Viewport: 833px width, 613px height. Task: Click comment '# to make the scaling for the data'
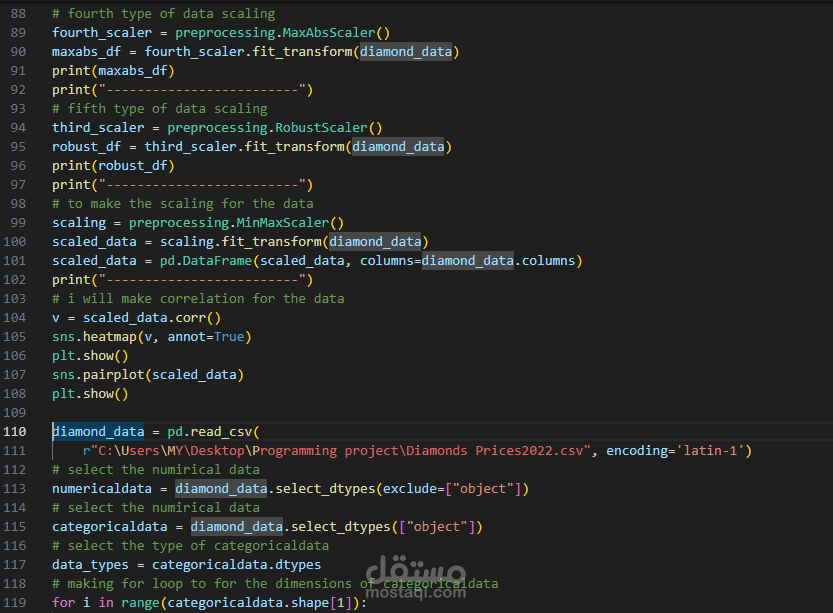click(x=183, y=203)
